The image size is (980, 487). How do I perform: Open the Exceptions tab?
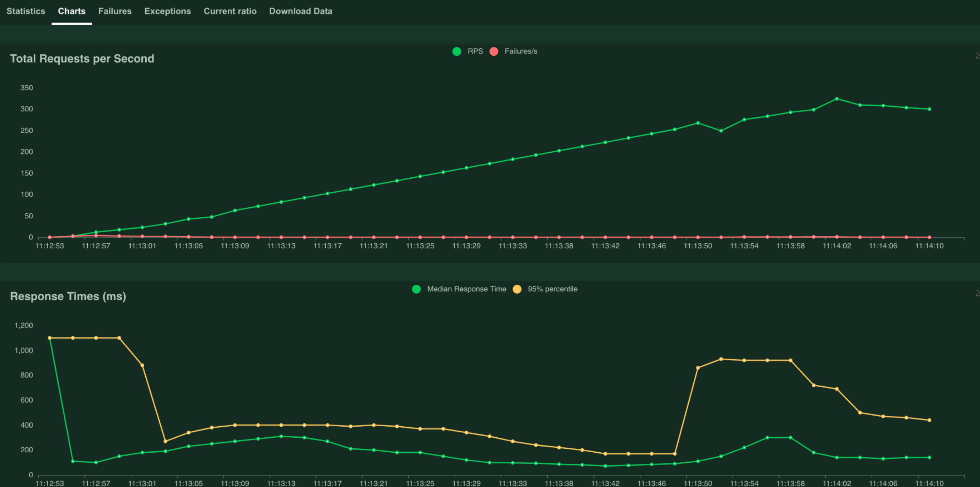168,11
